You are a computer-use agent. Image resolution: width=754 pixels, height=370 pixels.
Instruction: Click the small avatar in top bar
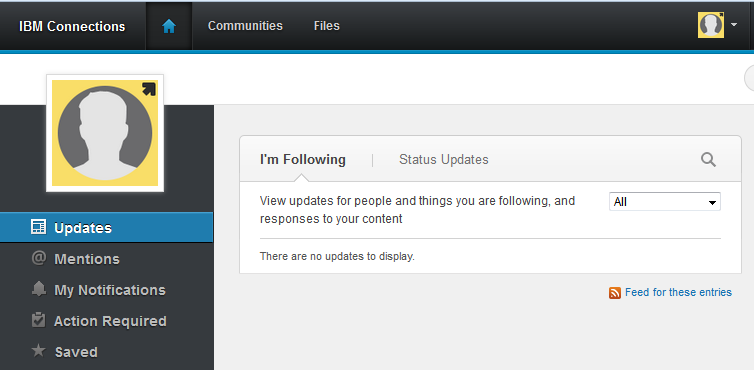[711, 25]
